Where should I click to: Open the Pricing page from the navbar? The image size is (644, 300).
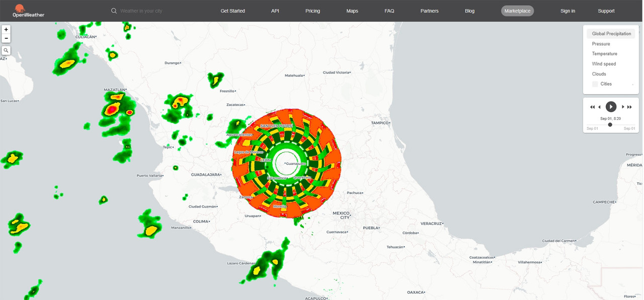pyautogui.click(x=312, y=11)
